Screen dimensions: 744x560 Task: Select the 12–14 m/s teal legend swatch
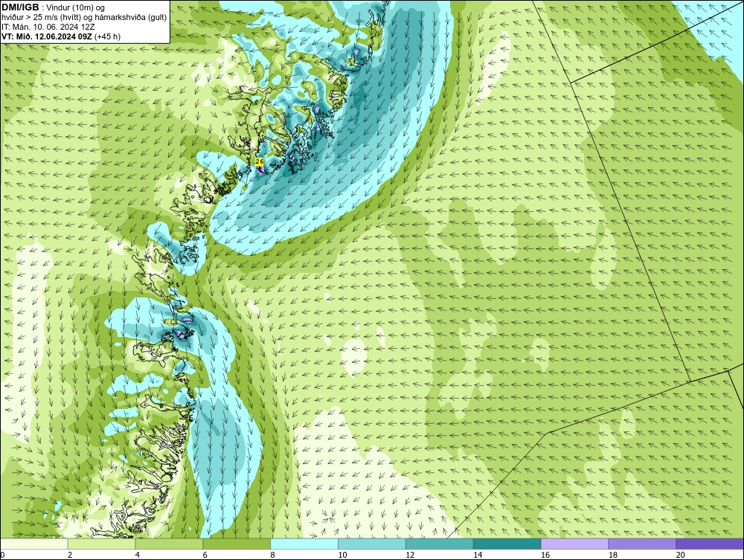point(440,544)
